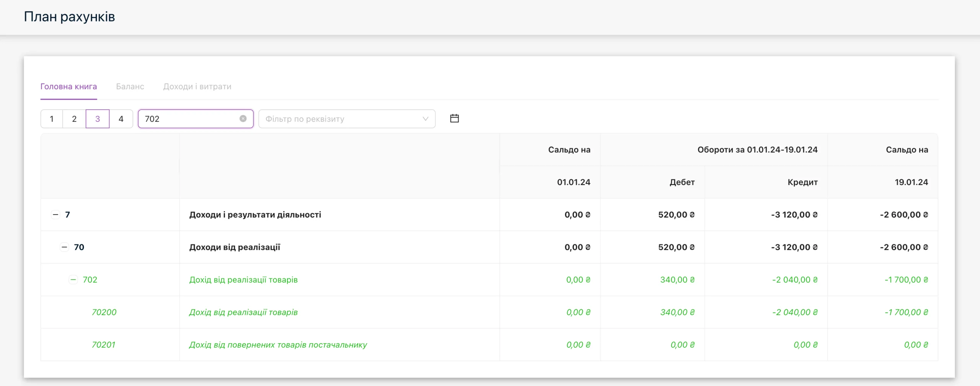Image resolution: width=980 pixels, height=386 pixels.
Task: Click the Дебет column header
Action: (x=682, y=182)
